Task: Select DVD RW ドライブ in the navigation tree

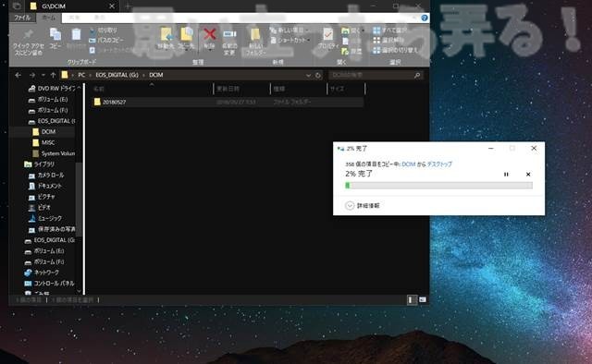Action: (x=52, y=89)
